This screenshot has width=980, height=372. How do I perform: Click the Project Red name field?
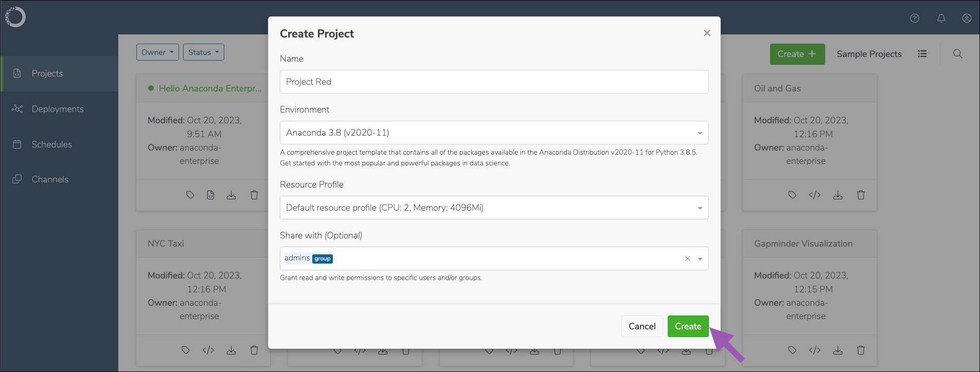tap(494, 82)
